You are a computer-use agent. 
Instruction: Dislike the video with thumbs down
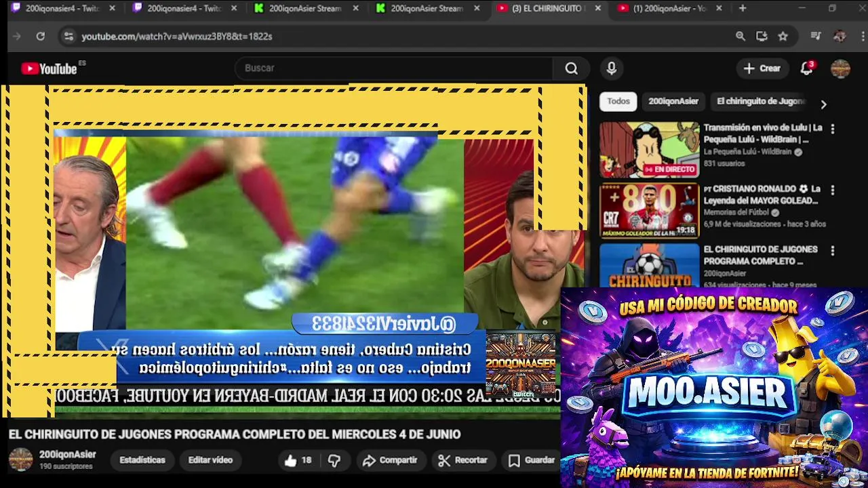click(334, 460)
